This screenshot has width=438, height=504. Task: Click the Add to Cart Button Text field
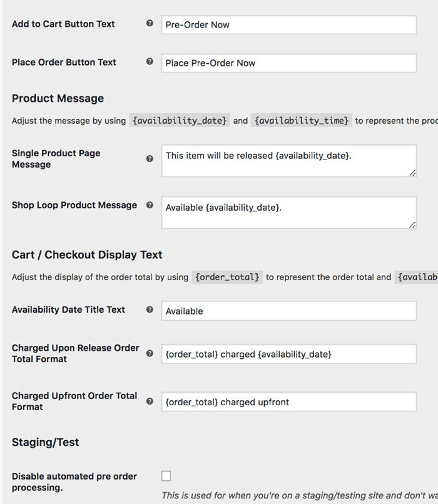pyautogui.click(x=288, y=24)
